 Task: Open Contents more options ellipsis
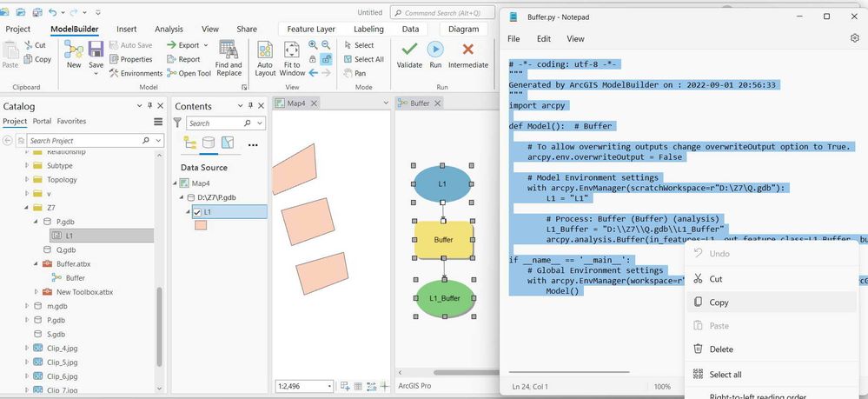[253, 144]
